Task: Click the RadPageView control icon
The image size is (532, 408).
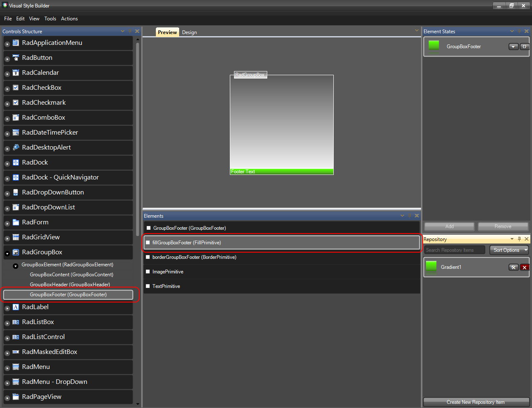Action: click(x=16, y=397)
